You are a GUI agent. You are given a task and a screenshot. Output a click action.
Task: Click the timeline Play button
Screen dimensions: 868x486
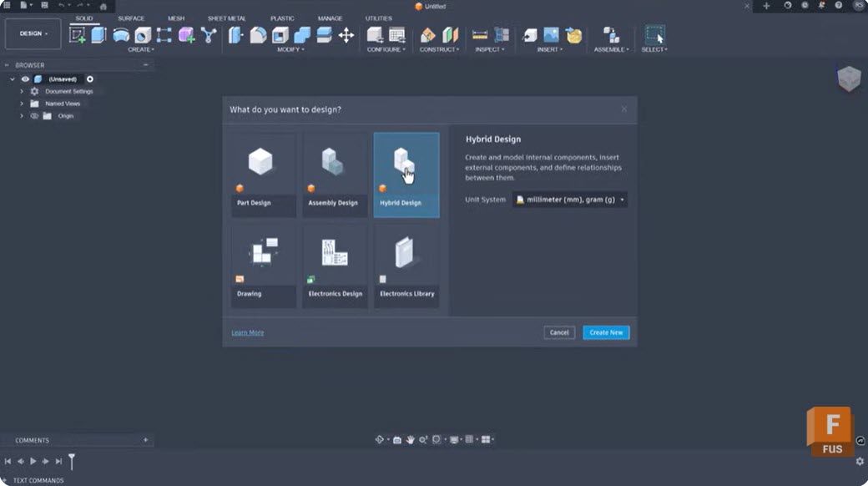[x=33, y=461]
